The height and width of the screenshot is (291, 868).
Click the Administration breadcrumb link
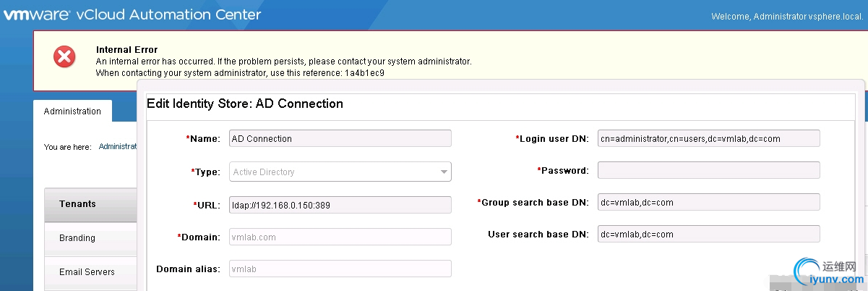[x=118, y=146]
